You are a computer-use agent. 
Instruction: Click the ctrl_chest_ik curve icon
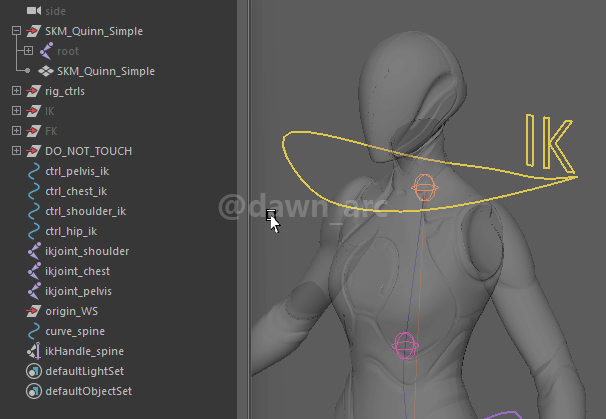34,191
